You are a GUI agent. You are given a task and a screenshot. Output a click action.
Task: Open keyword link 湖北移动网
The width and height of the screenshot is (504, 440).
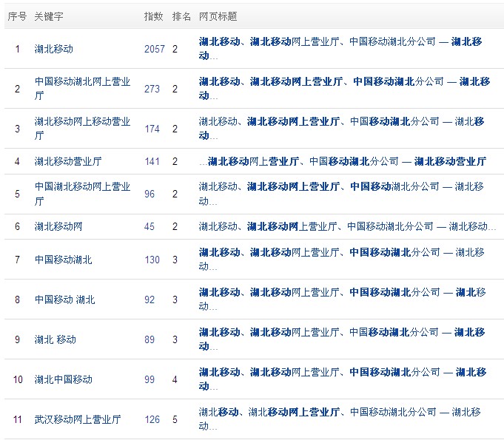58,226
